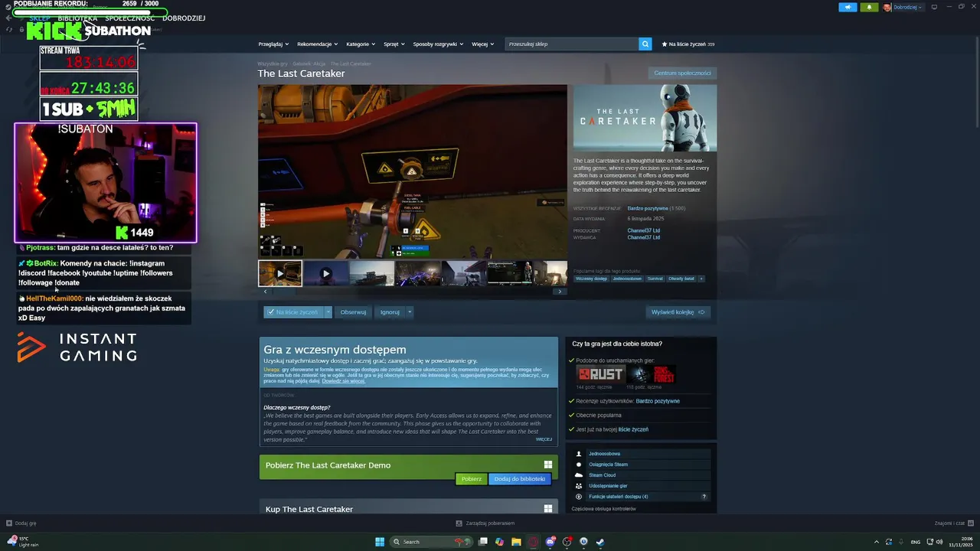
Task: Click the Akcja breadcrumb link
Action: point(319,64)
